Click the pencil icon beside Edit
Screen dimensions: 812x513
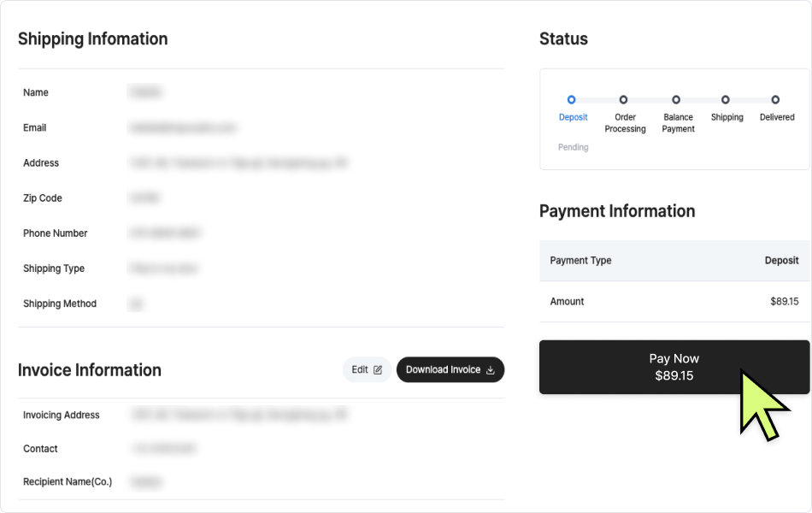(x=378, y=370)
